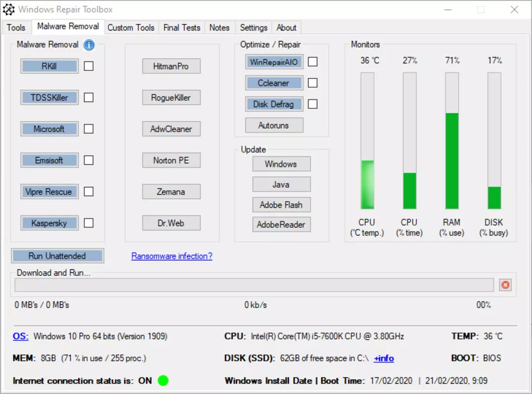
Task: Click the Norton PE button
Action: [171, 160]
